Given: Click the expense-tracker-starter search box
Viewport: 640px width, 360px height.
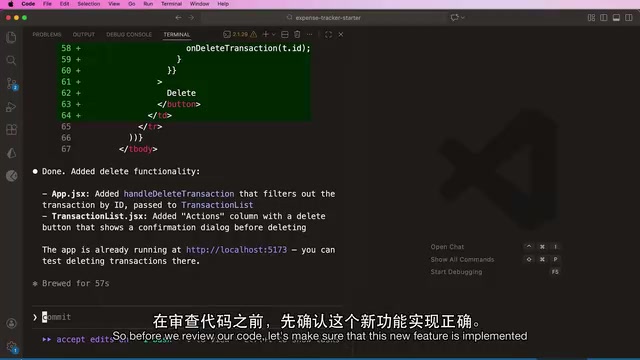Looking at the screenshot, I should point(324,18).
